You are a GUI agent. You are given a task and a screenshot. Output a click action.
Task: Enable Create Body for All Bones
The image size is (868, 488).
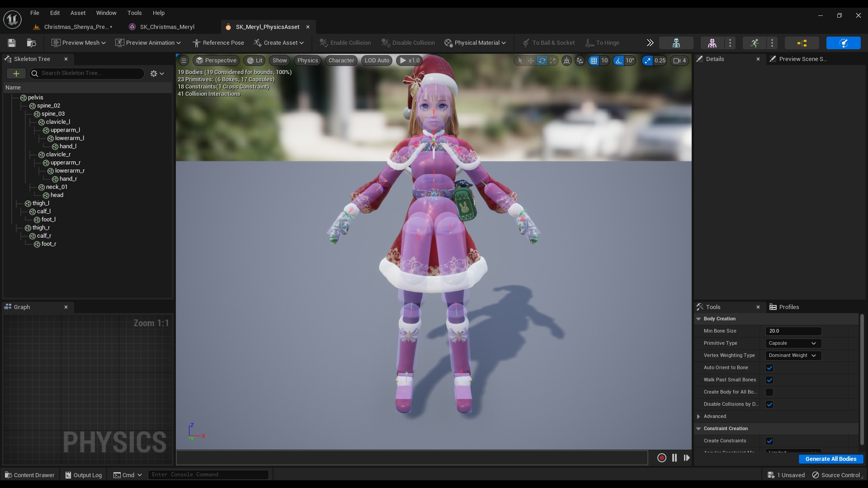click(x=769, y=393)
